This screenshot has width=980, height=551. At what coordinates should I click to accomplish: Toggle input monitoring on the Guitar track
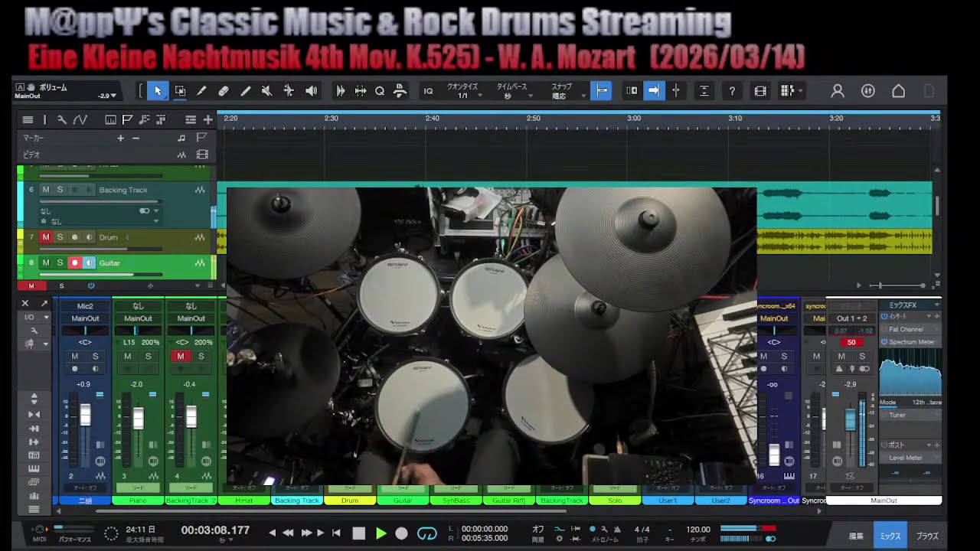(x=89, y=262)
